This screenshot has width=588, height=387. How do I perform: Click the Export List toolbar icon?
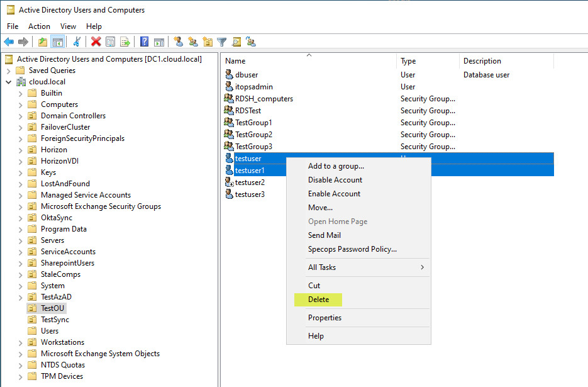pos(125,42)
